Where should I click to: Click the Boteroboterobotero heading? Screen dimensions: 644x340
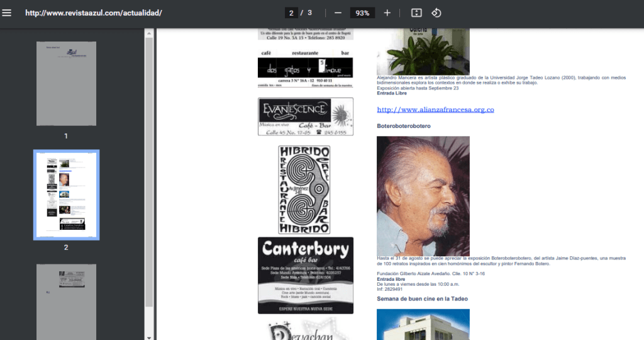click(x=403, y=126)
